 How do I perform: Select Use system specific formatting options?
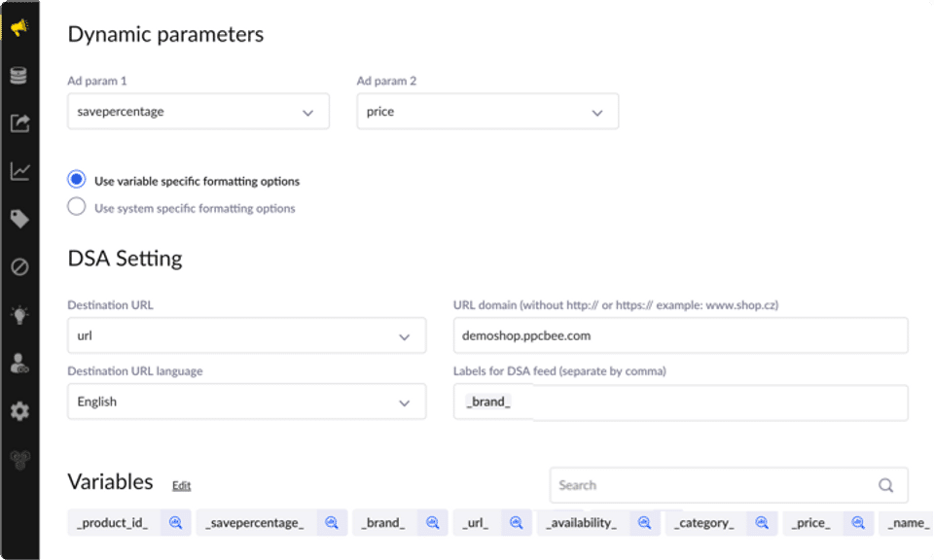(76, 206)
